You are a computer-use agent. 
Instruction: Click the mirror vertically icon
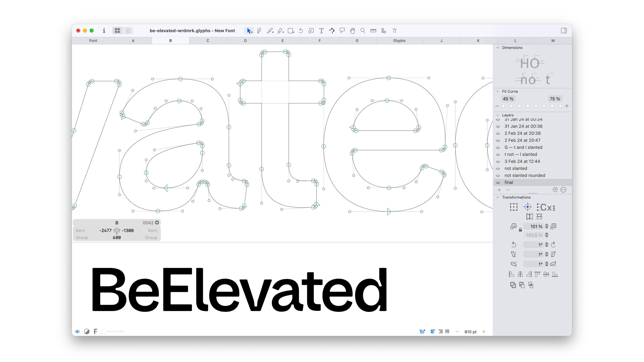(540, 216)
